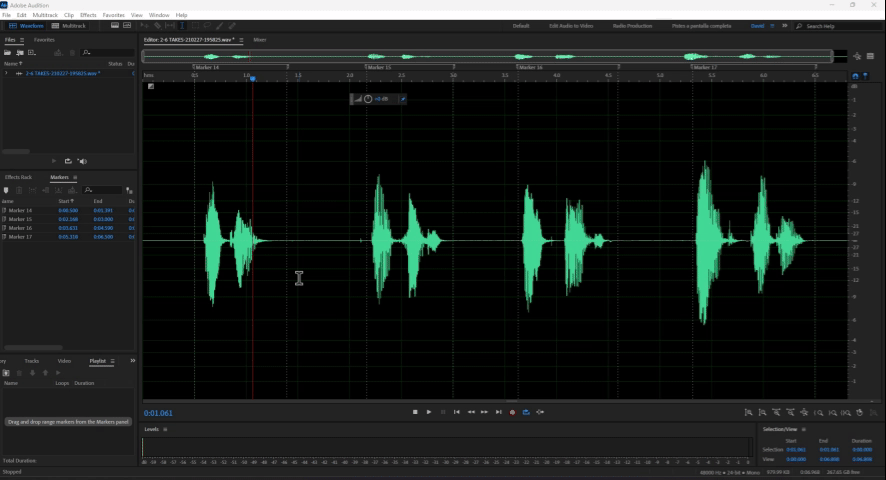Screen dimensions: 886x480
Task: Click Open File icon in Files panel
Action: 7,53
